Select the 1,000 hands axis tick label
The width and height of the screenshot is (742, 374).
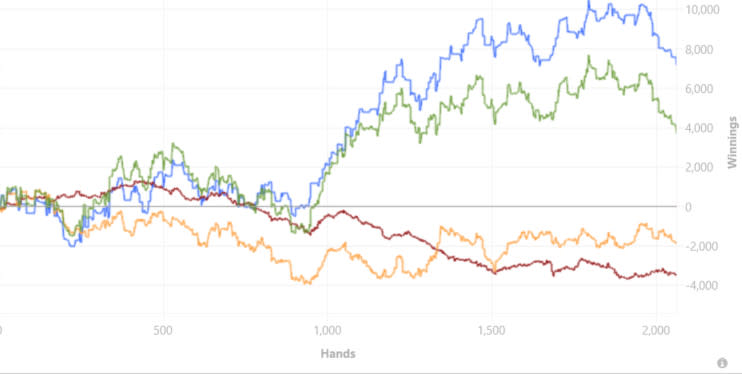click(327, 330)
